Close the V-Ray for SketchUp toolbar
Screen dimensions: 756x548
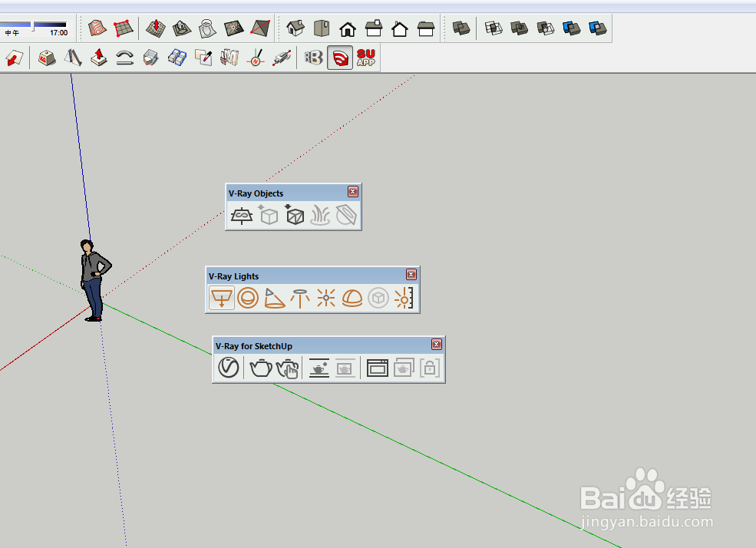437,344
